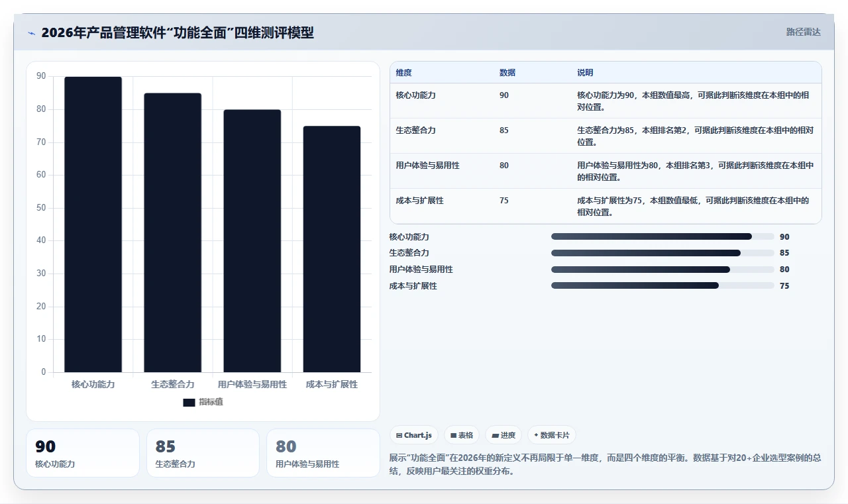
Task: Click the 表格 tag pill
Action: click(x=462, y=435)
